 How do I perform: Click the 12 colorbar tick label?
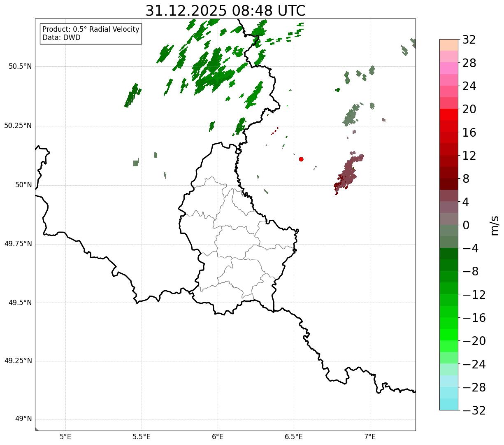pyautogui.click(x=469, y=156)
